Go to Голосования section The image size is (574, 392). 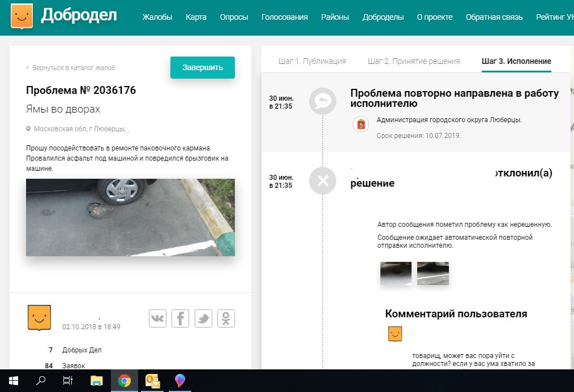click(x=284, y=17)
